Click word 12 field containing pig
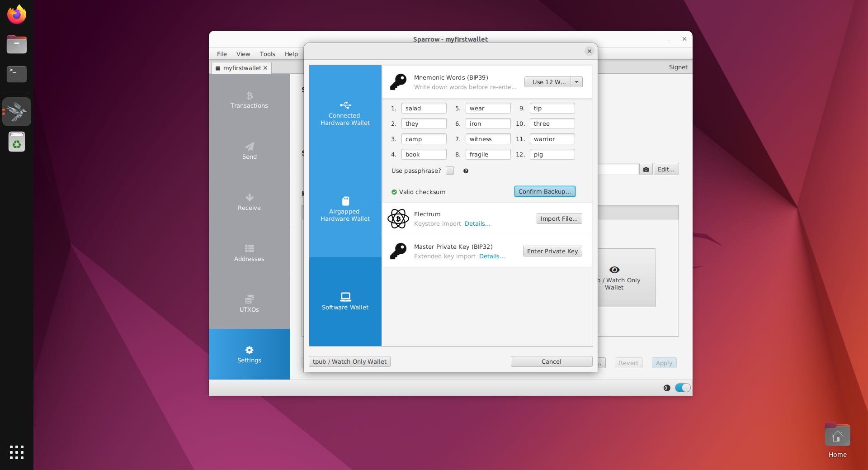The height and width of the screenshot is (470, 868). [x=552, y=154]
